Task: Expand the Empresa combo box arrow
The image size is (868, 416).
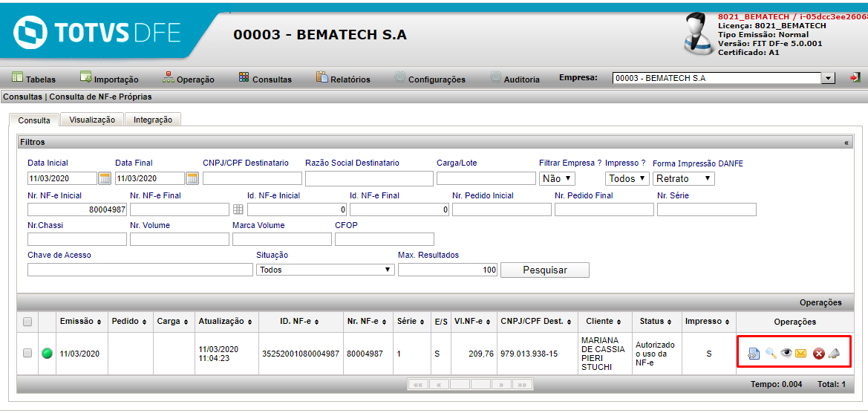Action: (x=828, y=78)
